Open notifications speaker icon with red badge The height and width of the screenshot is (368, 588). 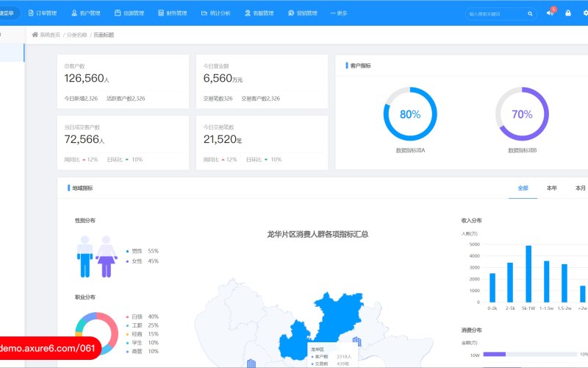[x=551, y=12]
